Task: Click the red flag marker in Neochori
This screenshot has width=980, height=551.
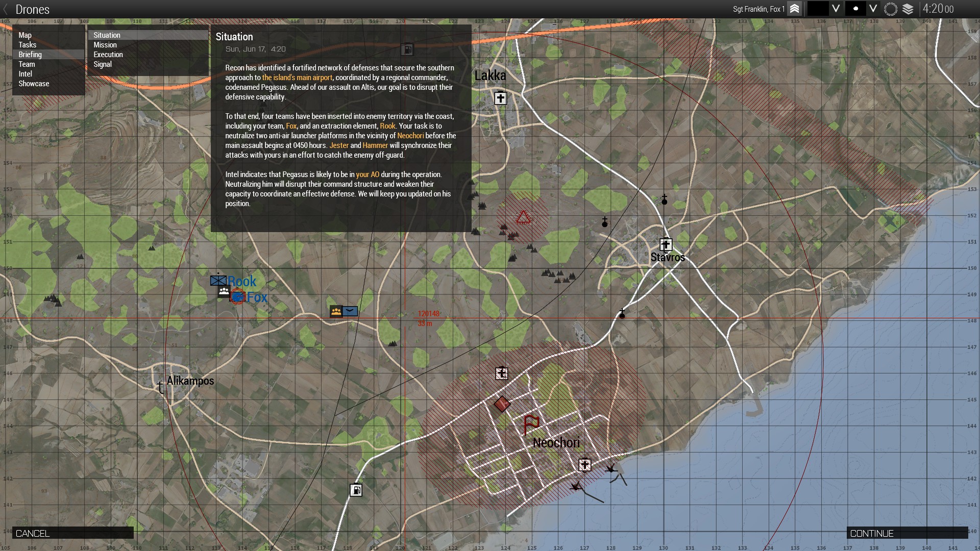Action: point(531,424)
